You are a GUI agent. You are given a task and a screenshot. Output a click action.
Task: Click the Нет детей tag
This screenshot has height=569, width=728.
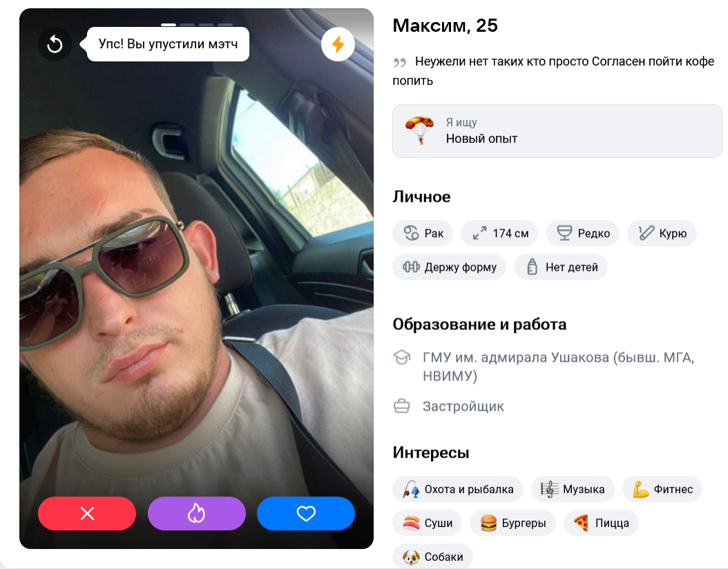click(x=561, y=267)
